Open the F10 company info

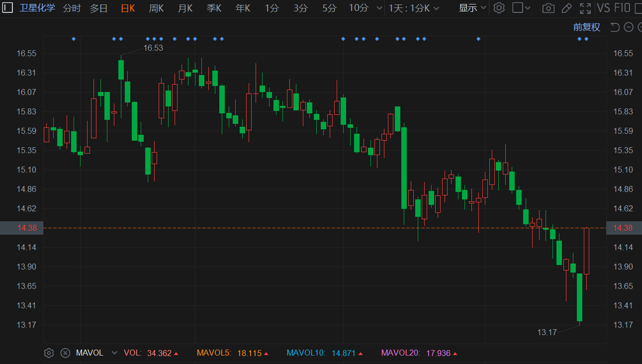pos(622,8)
